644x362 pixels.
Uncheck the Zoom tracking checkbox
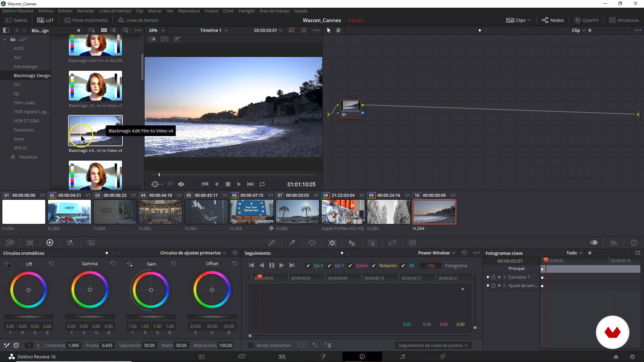coord(350,265)
